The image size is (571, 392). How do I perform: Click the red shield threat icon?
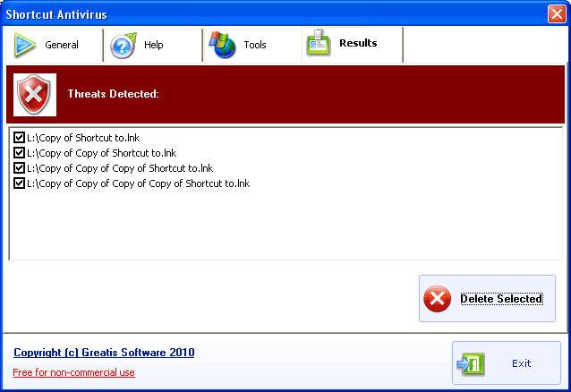point(36,94)
